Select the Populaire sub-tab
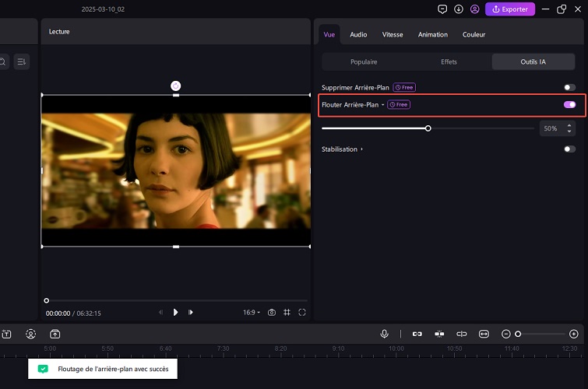The width and height of the screenshot is (588, 389). [x=364, y=61]
